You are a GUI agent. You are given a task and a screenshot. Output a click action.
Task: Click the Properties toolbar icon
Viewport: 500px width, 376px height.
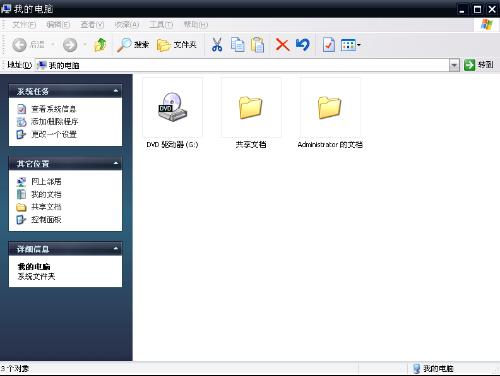tap(329, 45)
